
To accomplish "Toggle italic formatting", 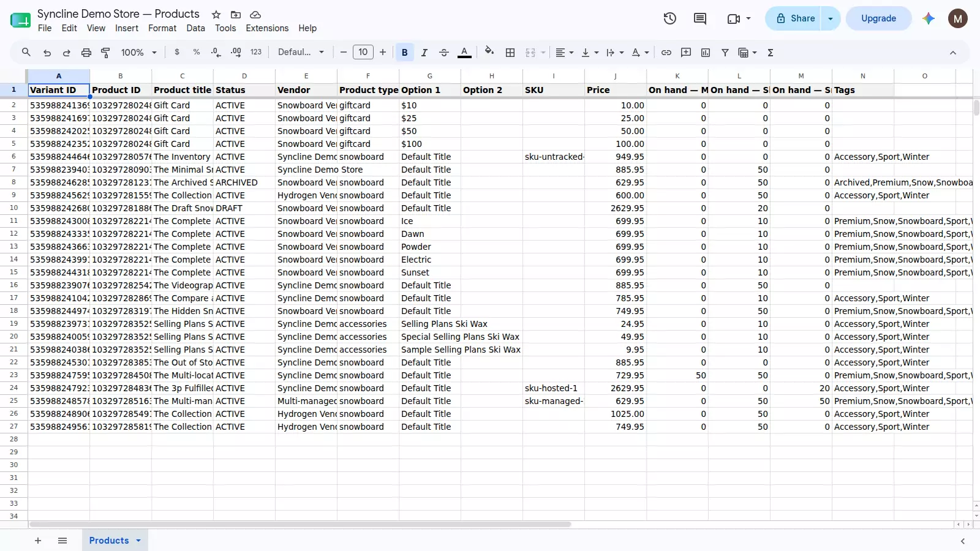I will (x=424, y=53).
